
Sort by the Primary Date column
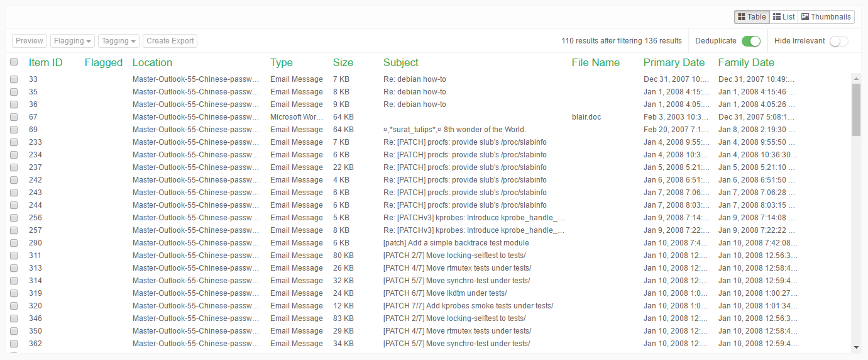(x=674, y=62)
